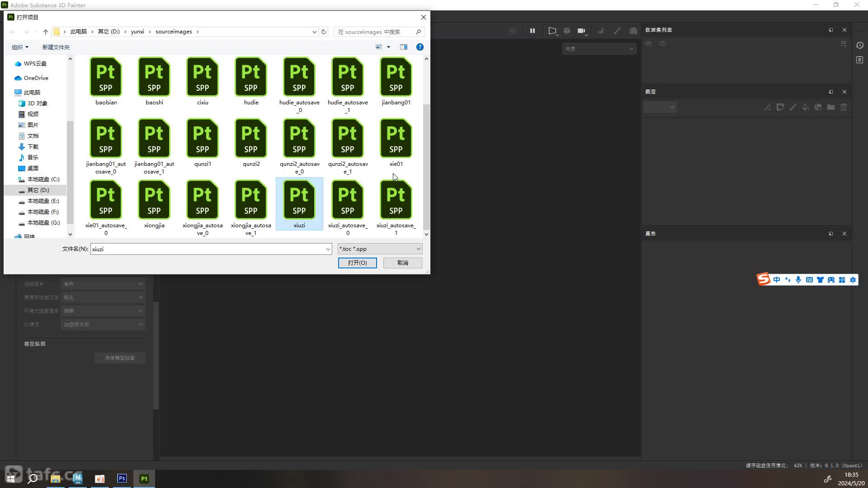Toggle the preview pane
The height and width of the screenshot is (488, 868).
pos(404,47)
